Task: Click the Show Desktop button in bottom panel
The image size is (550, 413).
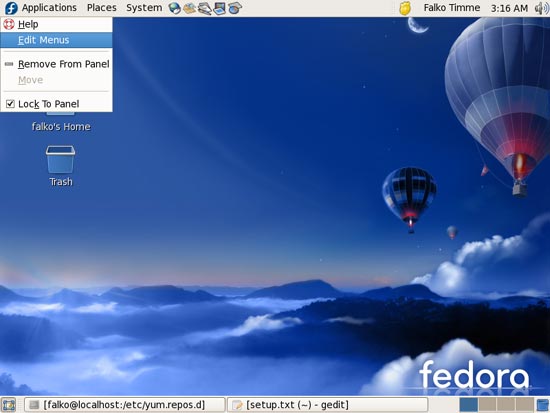Action: coord(9,405)
